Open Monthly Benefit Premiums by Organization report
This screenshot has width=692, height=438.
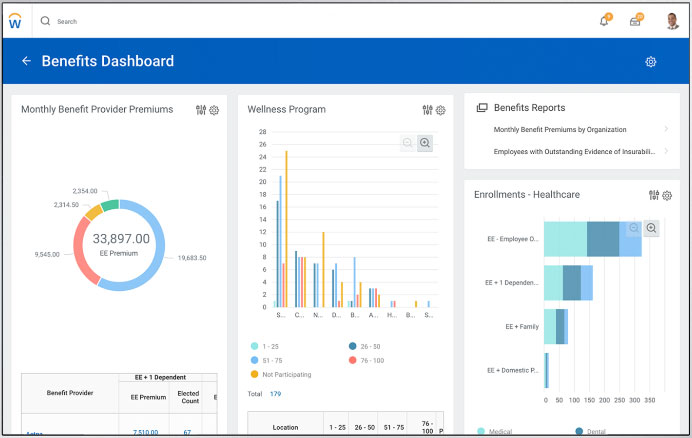pos(560,129)
